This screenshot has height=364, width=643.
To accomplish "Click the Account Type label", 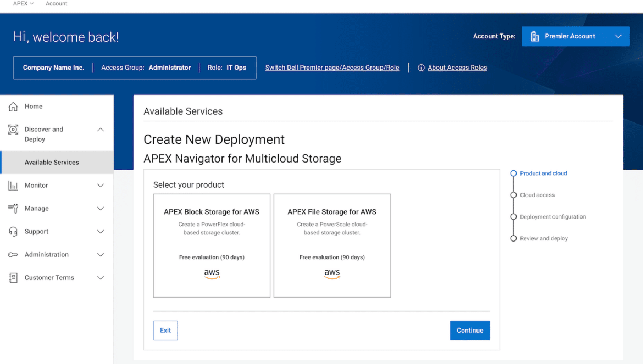I will [x=494, y=36].
